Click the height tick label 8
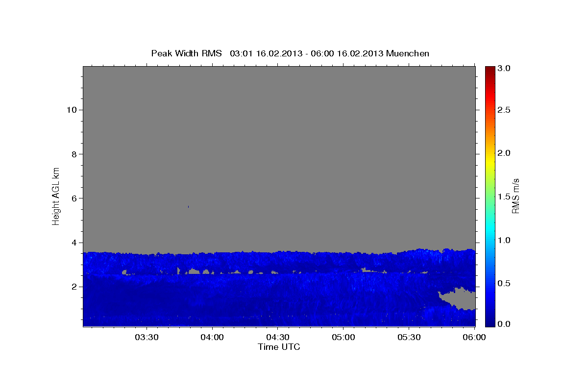This screenshot has height=392, width=588. (x=73, y=154)
